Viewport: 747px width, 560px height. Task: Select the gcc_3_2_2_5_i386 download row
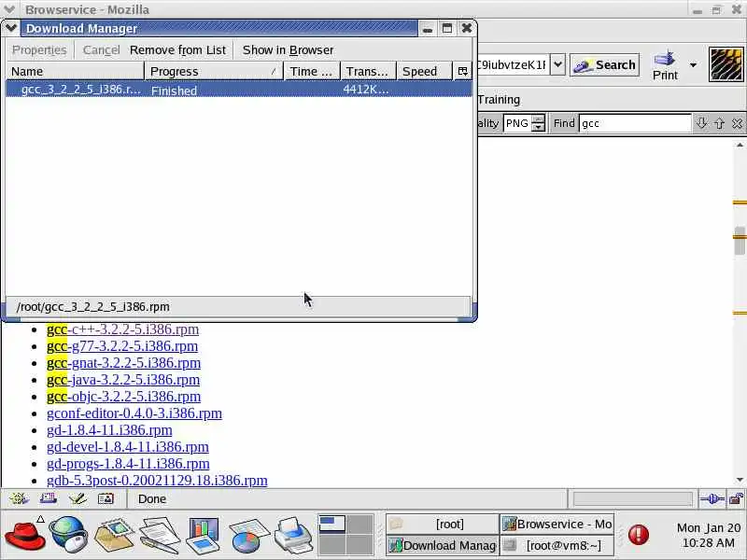pos(239,90)
